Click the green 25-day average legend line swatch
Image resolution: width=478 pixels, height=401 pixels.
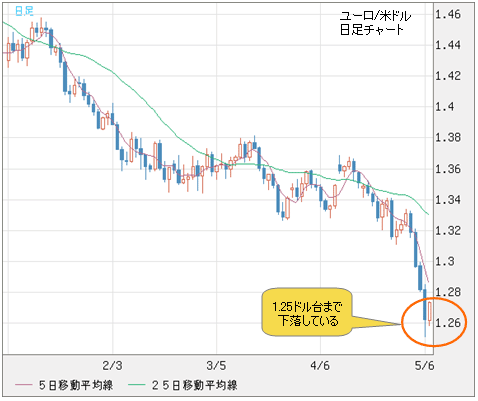pos(137,385)
